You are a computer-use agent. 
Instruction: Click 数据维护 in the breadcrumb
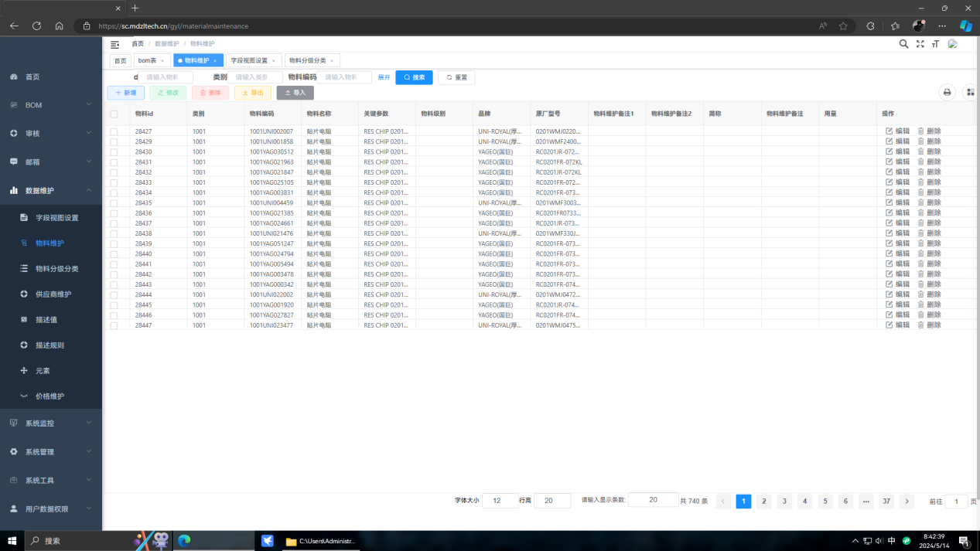pos(167,44)
